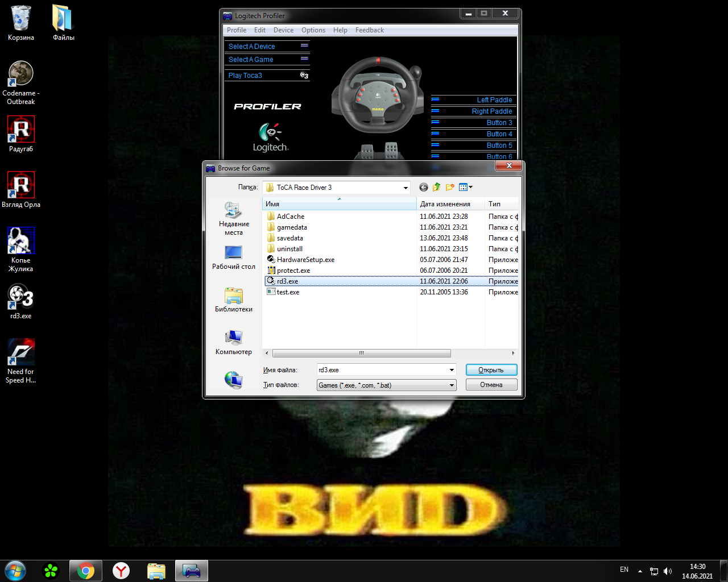This screenshot has width=728, height=582.
Task: Open the Device menu in Logitech Profiler
Action: pyautogui.click(x=283, y=30)
